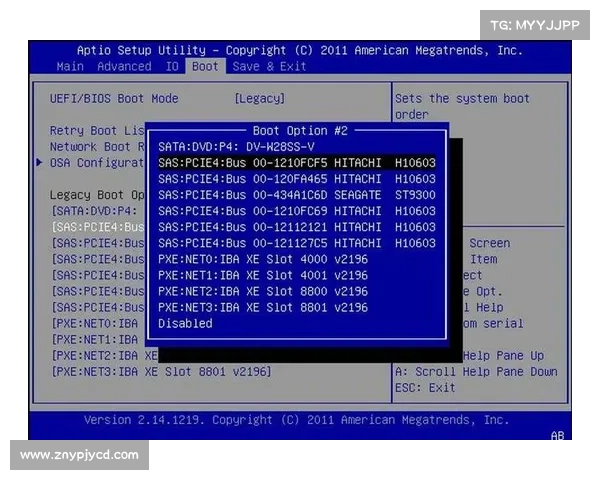Choose SATA:DVD:P4: DV-W28SS-V in popup

click(236, 147)
